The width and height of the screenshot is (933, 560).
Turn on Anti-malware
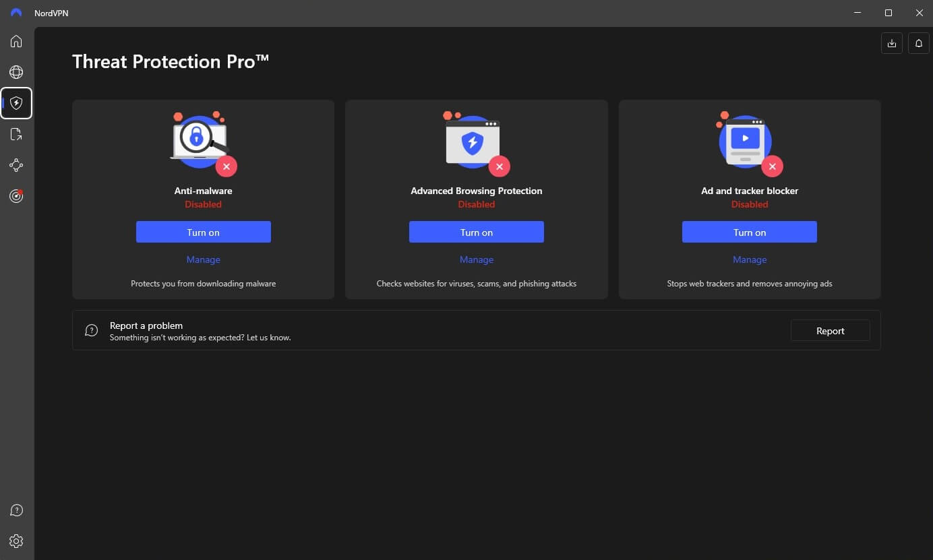tap(204, 232)
